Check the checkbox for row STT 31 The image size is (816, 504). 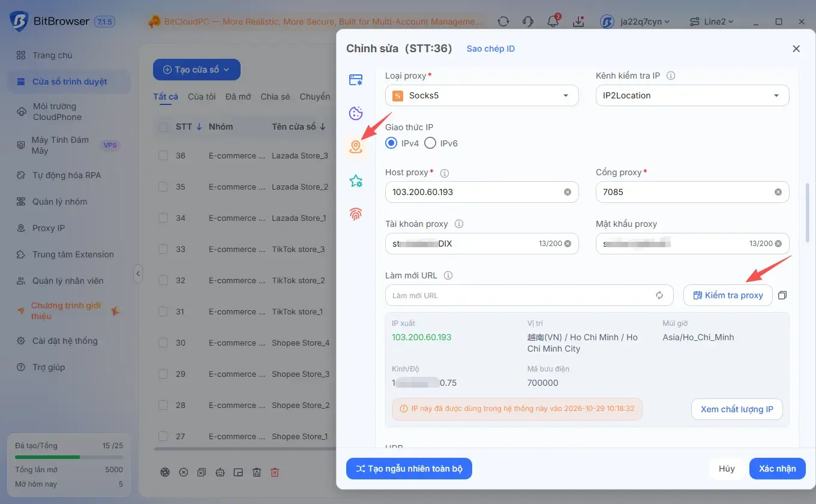[163, 311]
